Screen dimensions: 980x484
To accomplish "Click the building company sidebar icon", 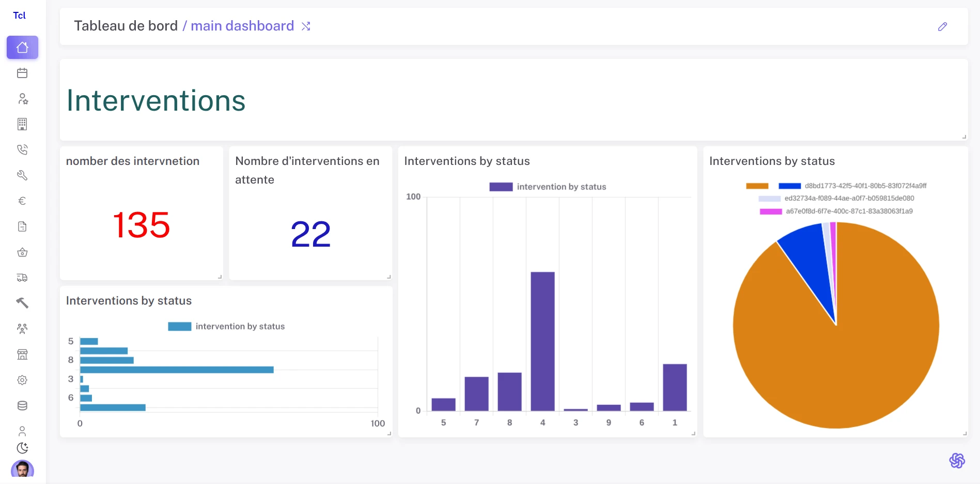I will click(x=22, y=124).
